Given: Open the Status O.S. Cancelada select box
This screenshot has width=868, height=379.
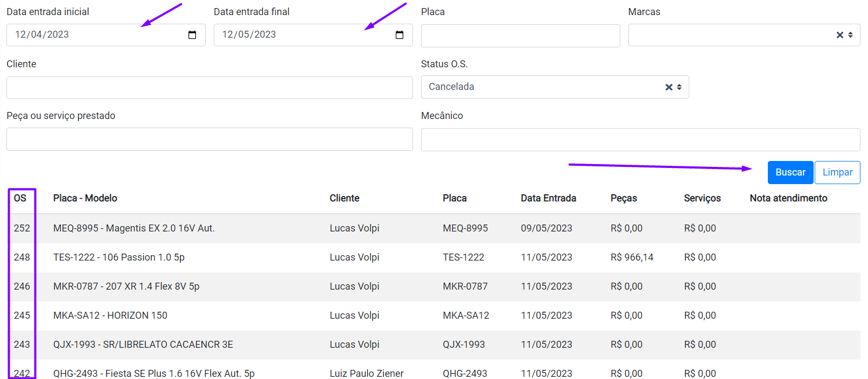Looking at the screenshot, I should (x=538, y=87).
